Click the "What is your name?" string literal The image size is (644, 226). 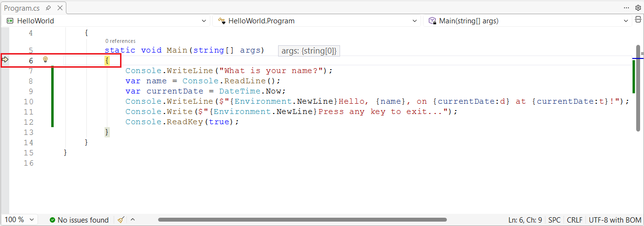tap(271, 71)
